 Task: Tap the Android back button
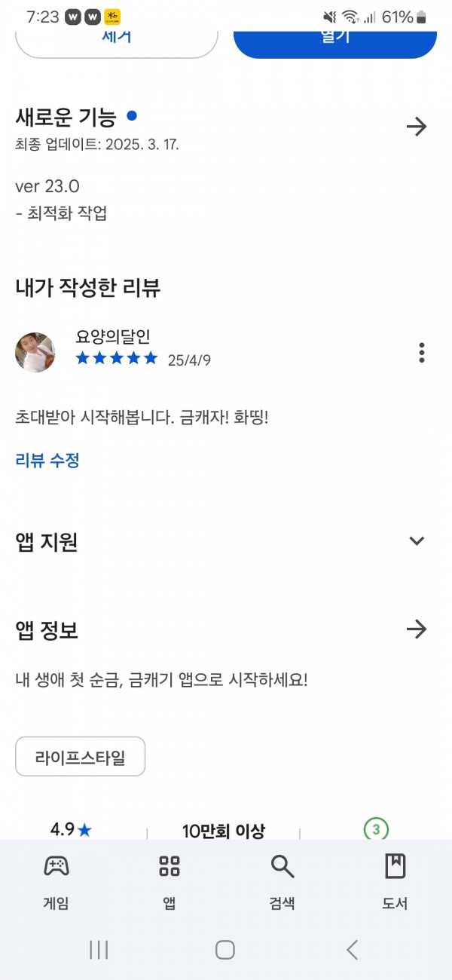click(x=352, y=950)
